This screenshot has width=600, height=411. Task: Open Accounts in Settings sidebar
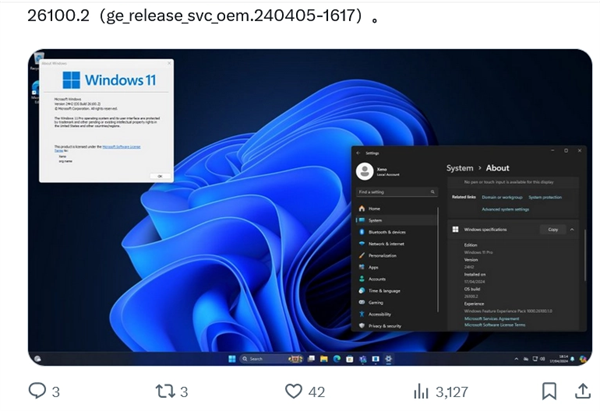coord(396,279)
